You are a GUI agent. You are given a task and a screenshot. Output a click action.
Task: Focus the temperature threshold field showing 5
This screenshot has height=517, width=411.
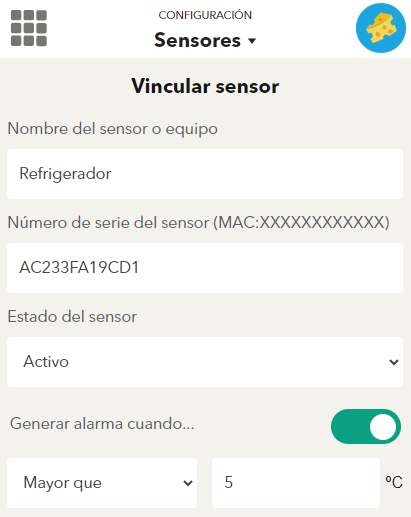click(x=296, y=483)
